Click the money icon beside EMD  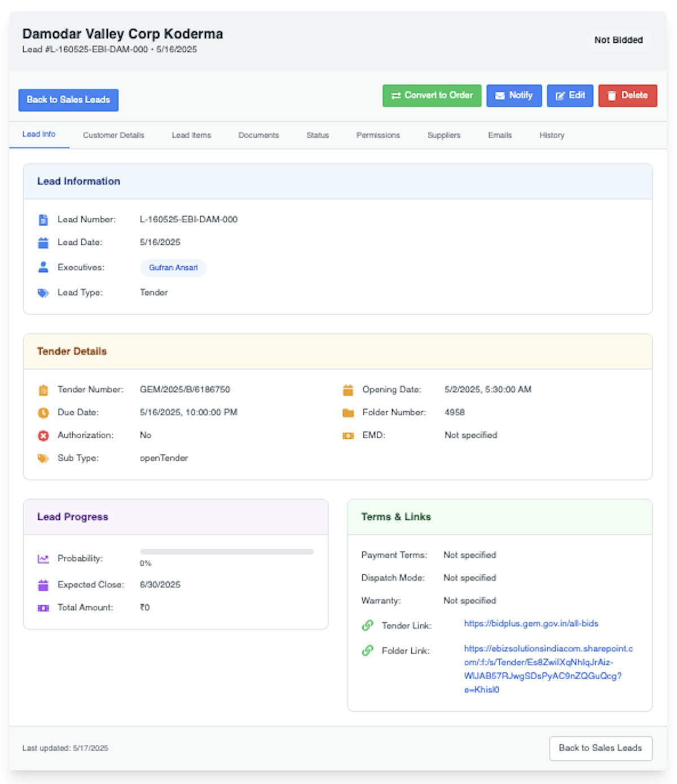point(348,435)
